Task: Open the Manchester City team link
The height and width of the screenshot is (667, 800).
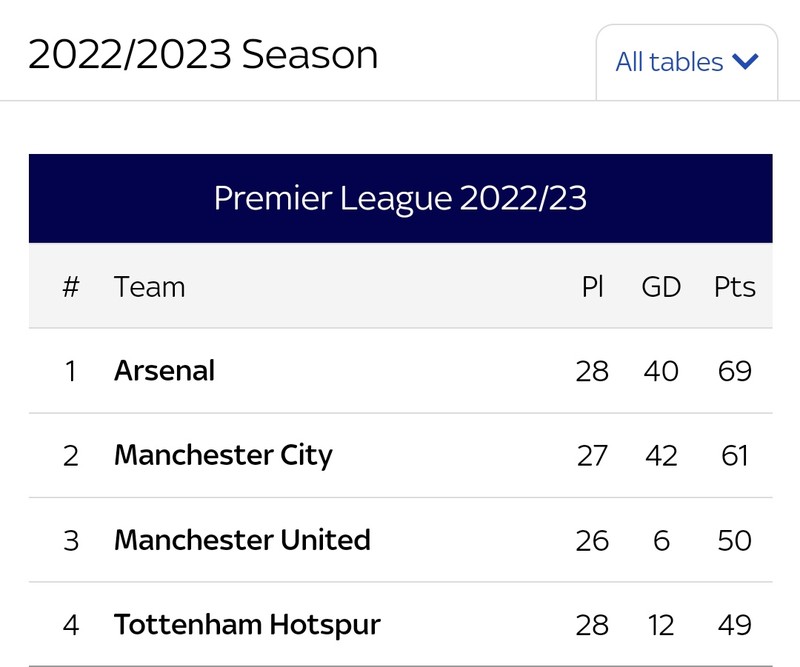Action: tap(223, 455)
